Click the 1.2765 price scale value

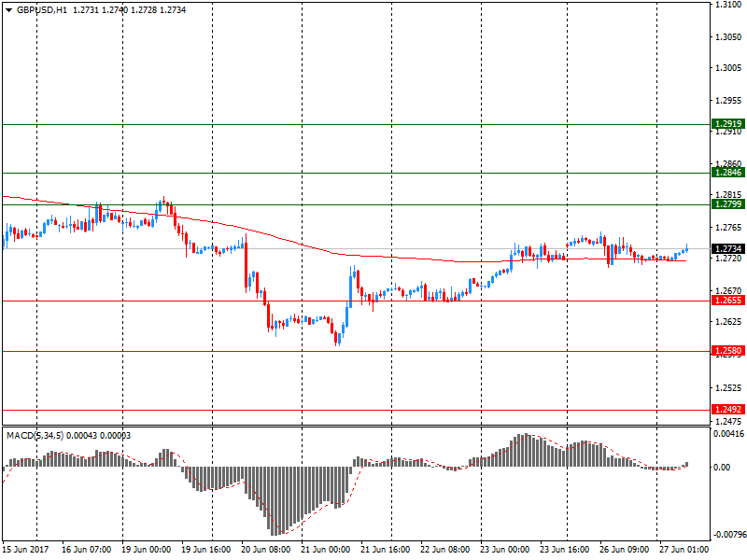point(728,228)
